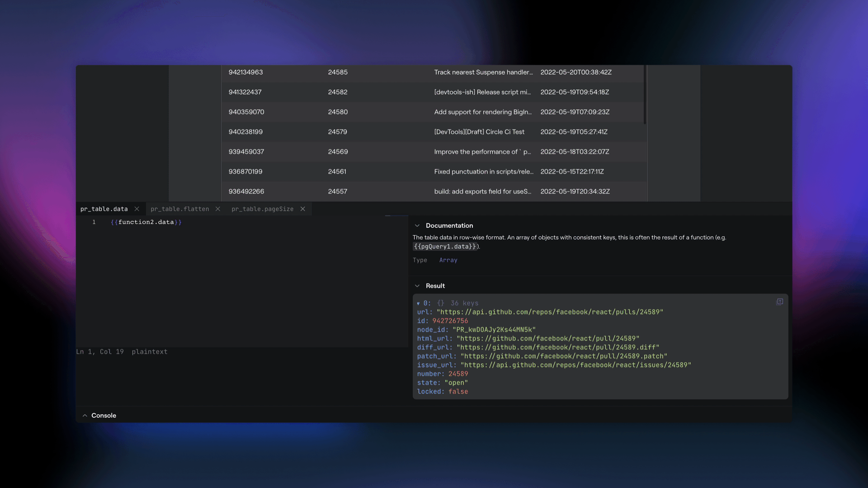
Task: Click the Ln 1, Col 19 position indicator
Action: pyautogui.click(x=100, y=352)
